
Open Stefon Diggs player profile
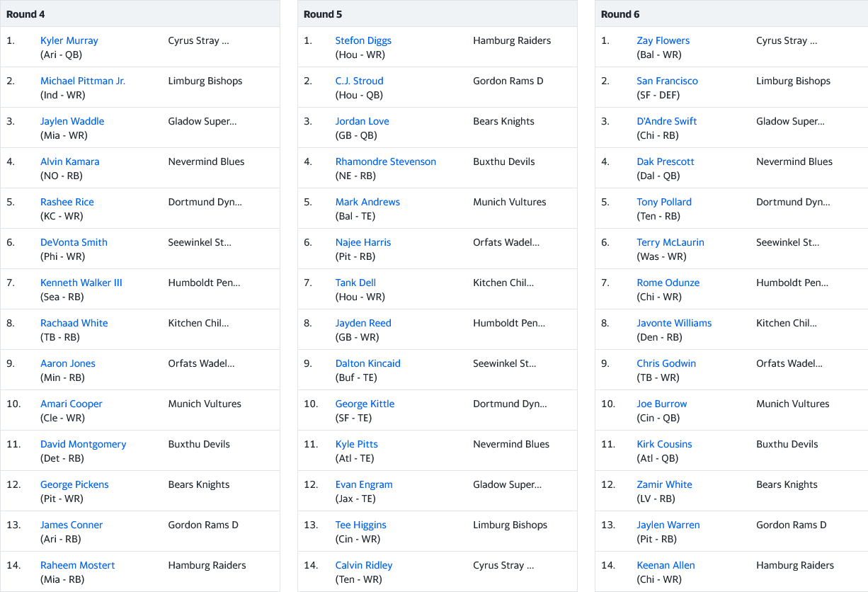(x=363, y=40)
